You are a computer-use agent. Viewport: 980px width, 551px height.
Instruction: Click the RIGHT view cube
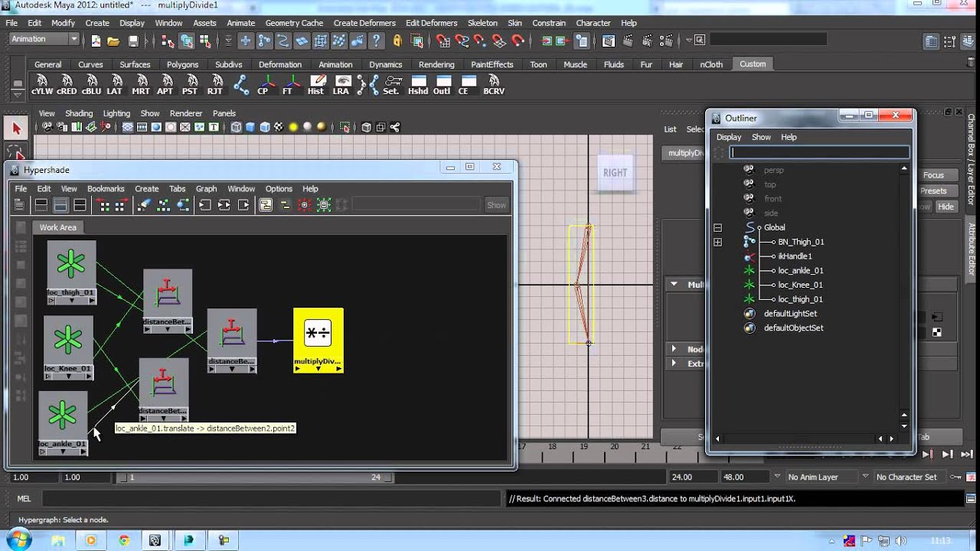pyautogui.click(x=615, y=173)
